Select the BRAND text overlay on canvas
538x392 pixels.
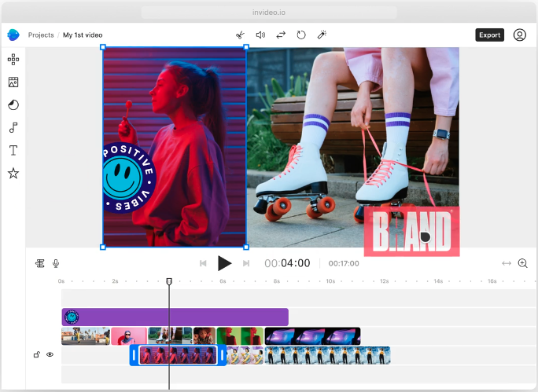pyautogui.click(x=411, y=231)
